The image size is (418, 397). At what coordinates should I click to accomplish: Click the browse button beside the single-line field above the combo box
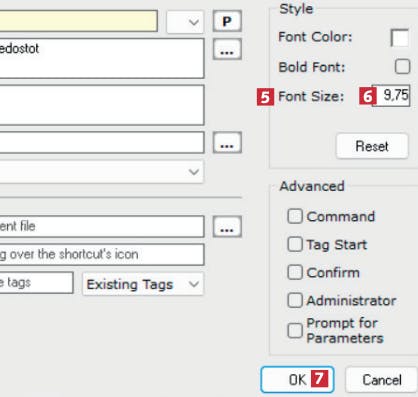tap(227, 143)
